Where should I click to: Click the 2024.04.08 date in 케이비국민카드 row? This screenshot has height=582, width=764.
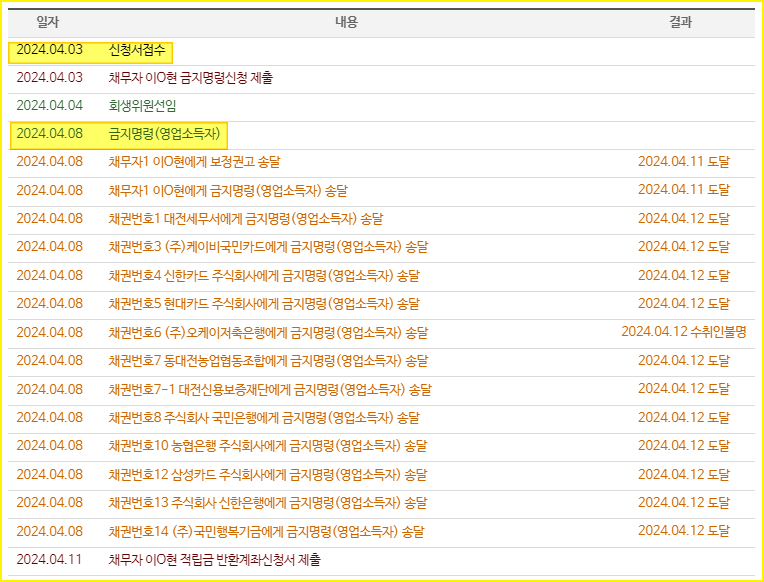click(x=50, y=247)
